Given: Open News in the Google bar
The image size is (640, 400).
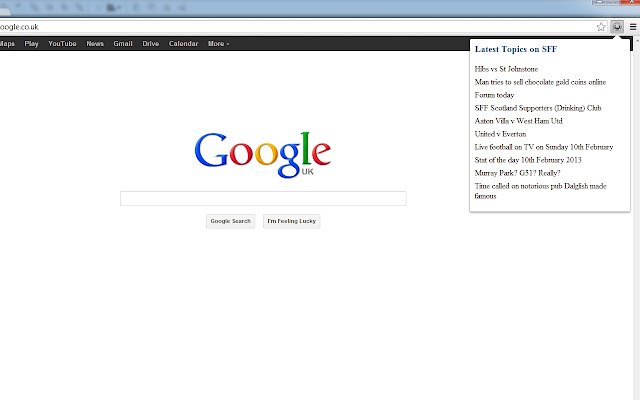Looking at the screenshot, I should pyautogui.click(x=95, y=44).
